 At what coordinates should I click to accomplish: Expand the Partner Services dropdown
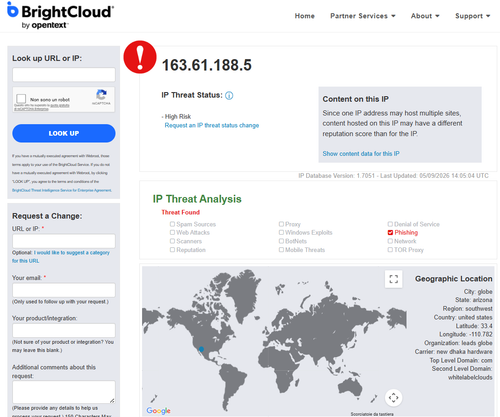click(363, 16)
